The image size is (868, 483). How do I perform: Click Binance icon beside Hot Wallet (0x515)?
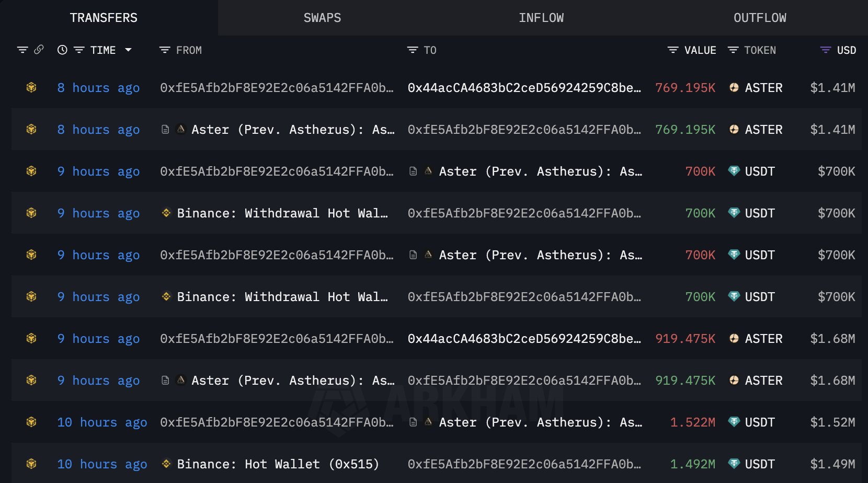coord(166,464)
